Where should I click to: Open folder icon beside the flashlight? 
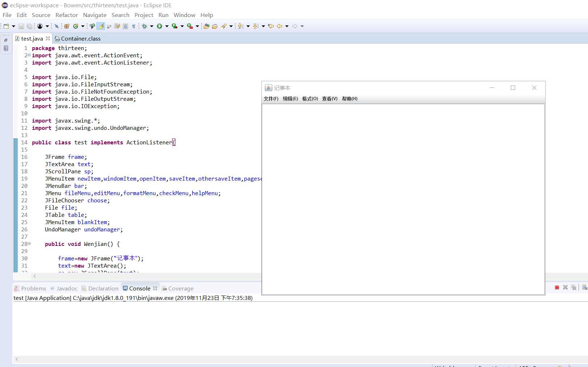point(215,26)
